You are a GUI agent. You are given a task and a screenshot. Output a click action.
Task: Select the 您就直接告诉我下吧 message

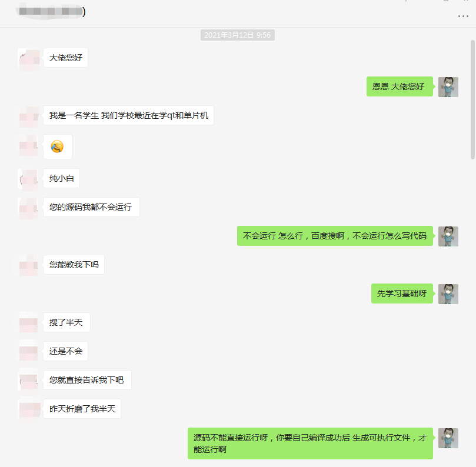87,380
